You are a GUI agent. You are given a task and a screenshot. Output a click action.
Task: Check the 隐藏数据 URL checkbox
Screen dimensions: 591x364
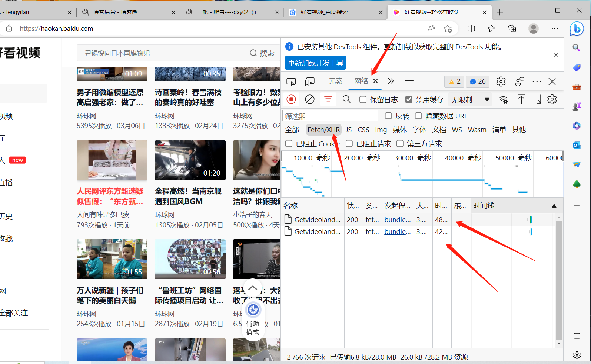click(418, 116)
